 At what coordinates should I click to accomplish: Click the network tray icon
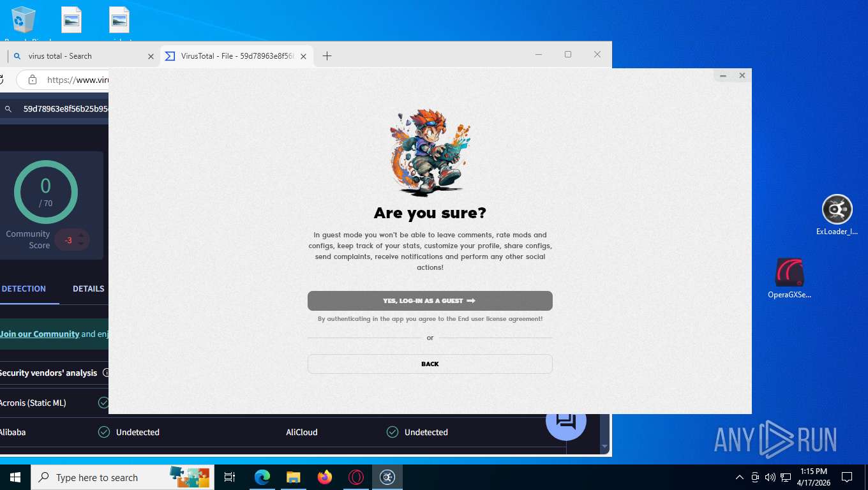coord(786,477)
